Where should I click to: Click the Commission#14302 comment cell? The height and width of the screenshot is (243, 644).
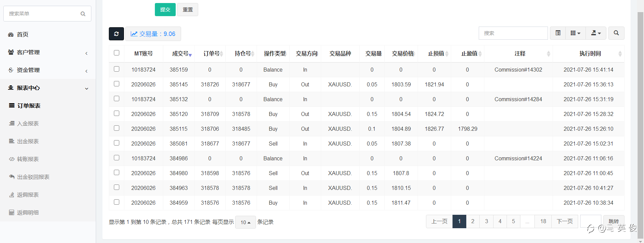coord(518,70)
